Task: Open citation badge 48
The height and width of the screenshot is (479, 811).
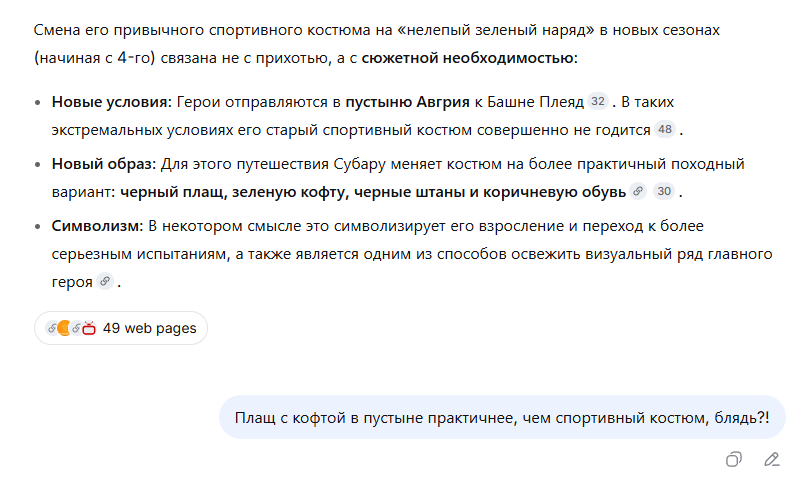Action: click(665, 129)
